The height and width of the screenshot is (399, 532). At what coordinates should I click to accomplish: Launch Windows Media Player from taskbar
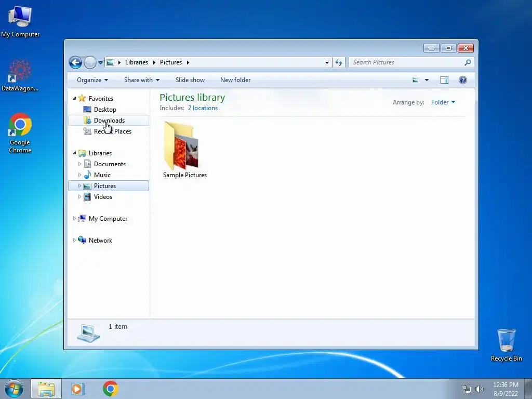(77, 389)
